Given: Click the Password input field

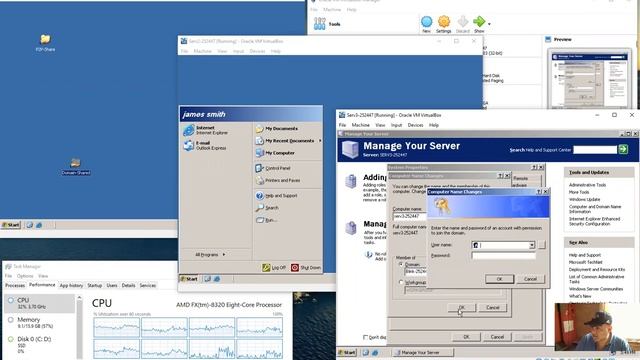Looking at the screenshot, I should pyautogui.click(x=503, y=256).
